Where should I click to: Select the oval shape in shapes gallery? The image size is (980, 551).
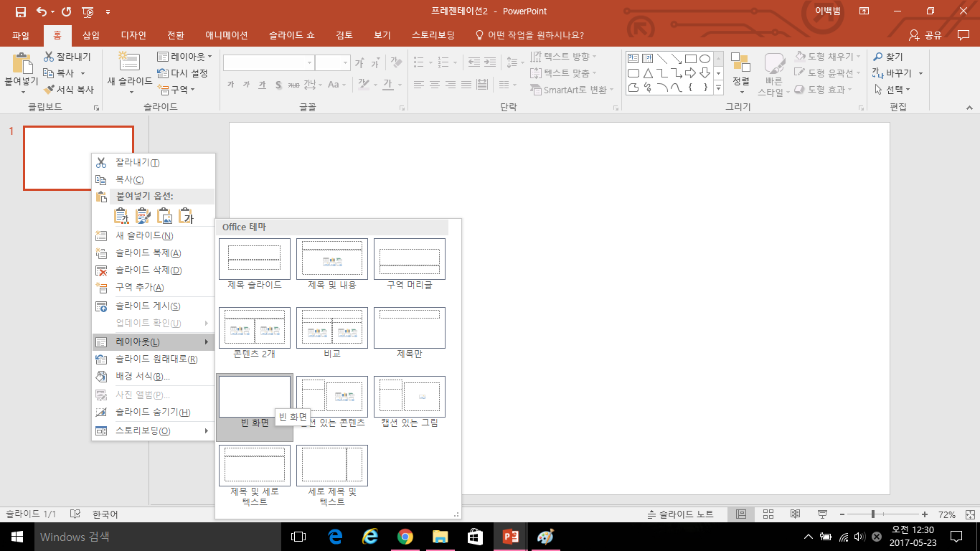(x=705, y=59)
